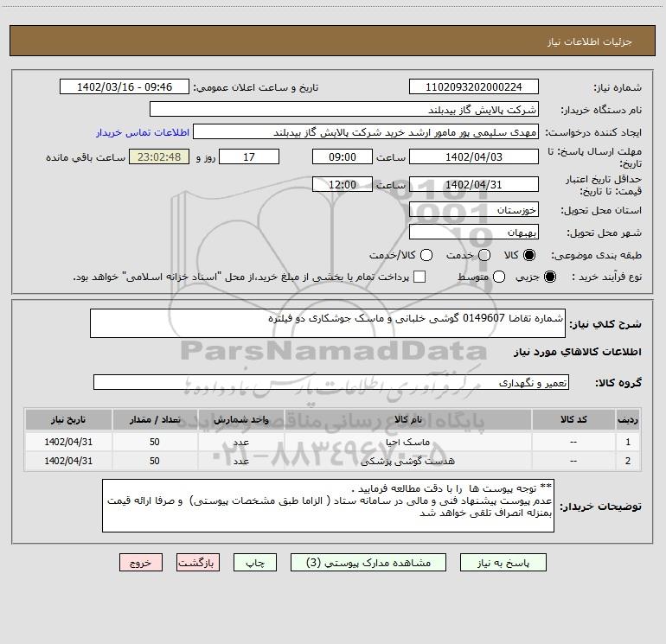Open اطلاعات تماس خریدار link
The image size is (666, 644).
point(143,132)
